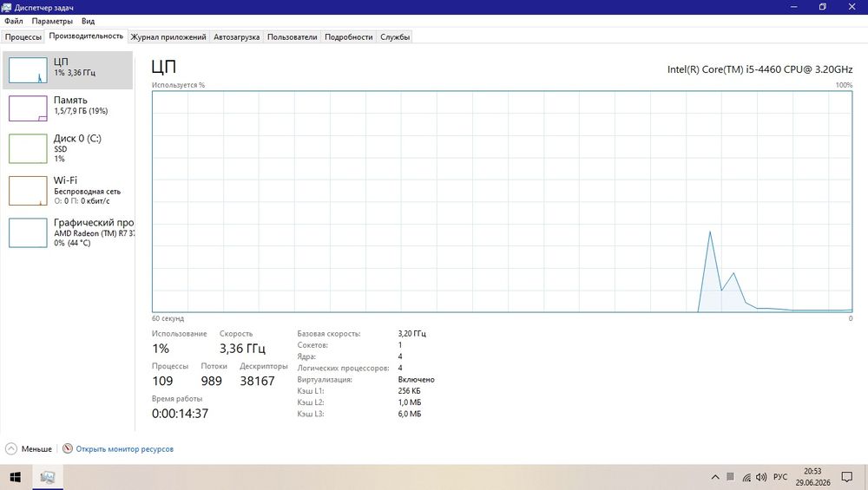
Task: Switch to the Процессы tab
Action: (23, 37)
